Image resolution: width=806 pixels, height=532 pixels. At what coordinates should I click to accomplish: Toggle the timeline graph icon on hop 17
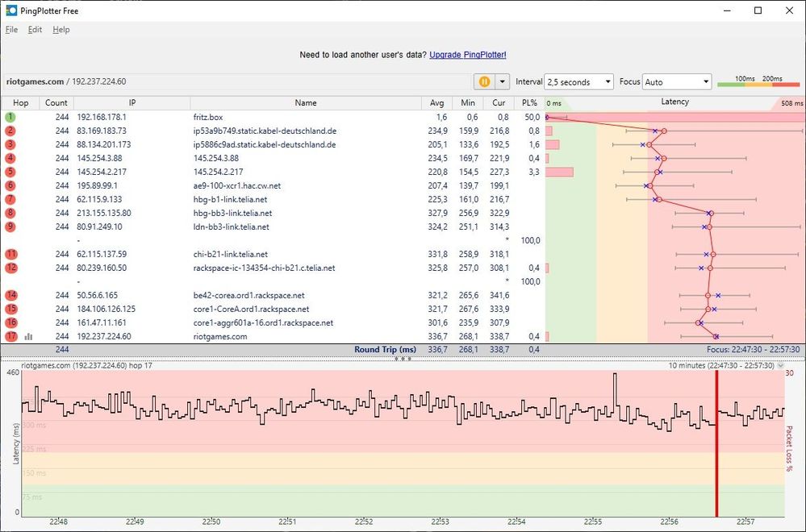28,336
